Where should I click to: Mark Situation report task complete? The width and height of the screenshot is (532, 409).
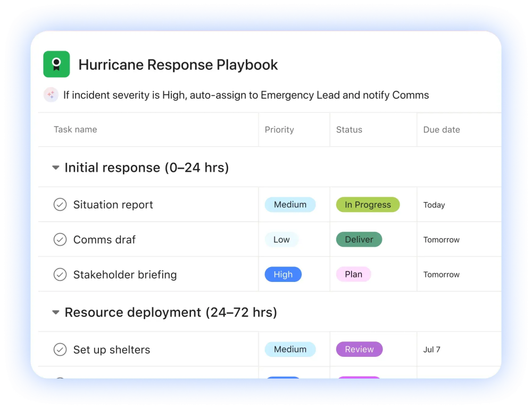tap(60, 205)
